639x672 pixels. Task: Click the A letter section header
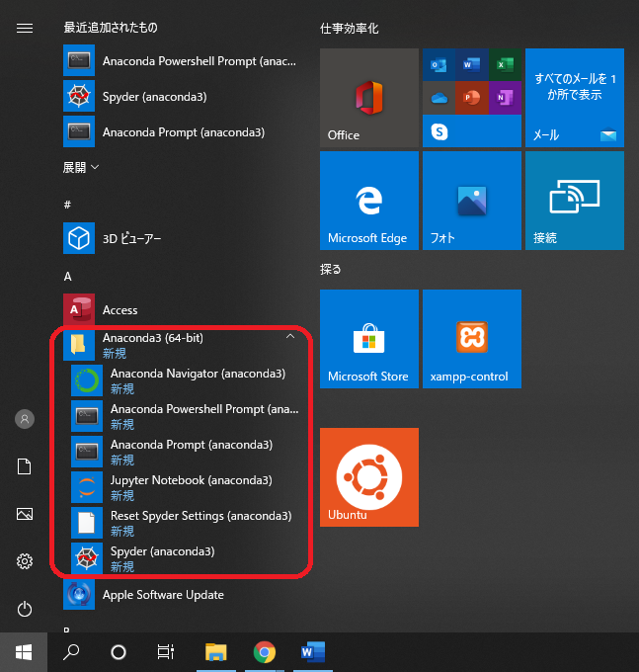pos(68,277)
